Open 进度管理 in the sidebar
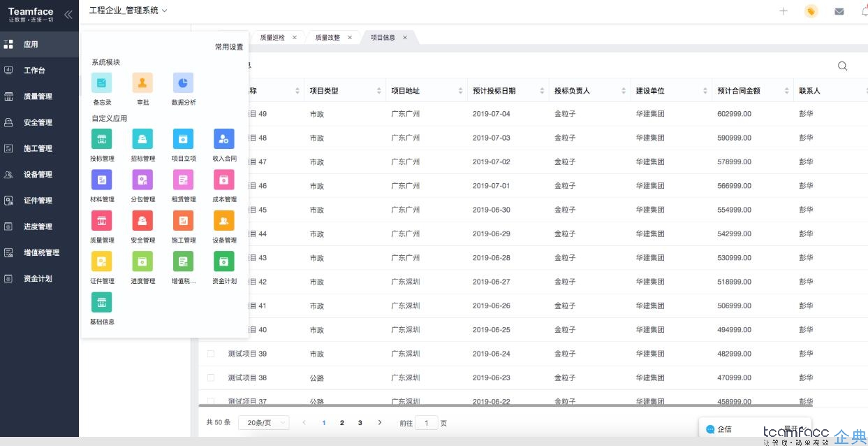This screenshot has height=446, width=868. click(x=39, y=226)
